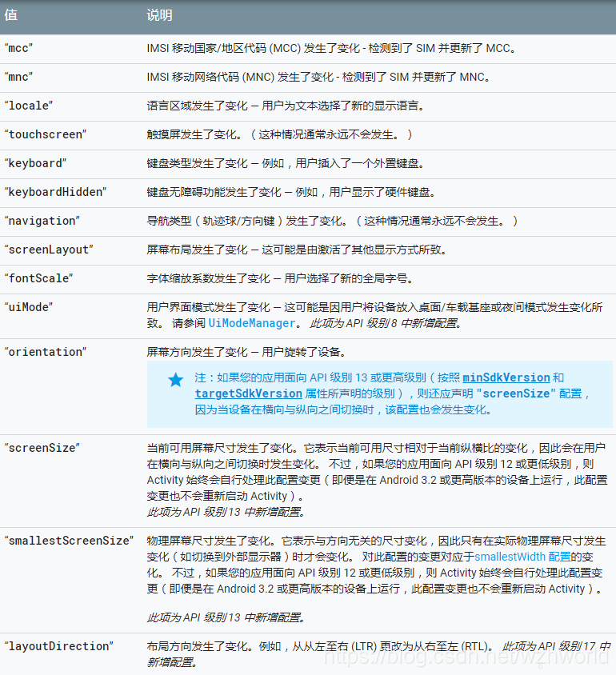Click the description "屏幕方向发生了变化"
Viewport: 616px width, 675px height.
[197, 352]
